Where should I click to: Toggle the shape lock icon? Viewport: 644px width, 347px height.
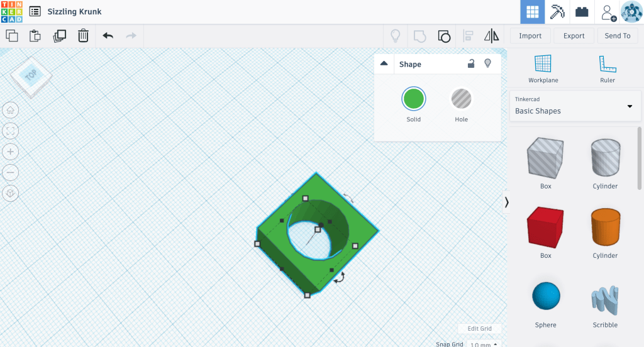point(470,63)
